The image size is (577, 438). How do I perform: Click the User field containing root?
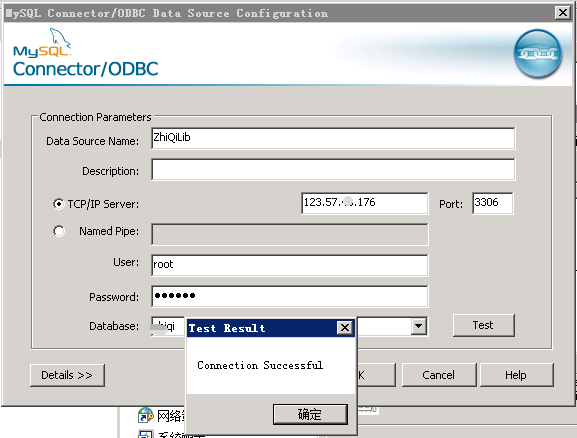point(290,265)
